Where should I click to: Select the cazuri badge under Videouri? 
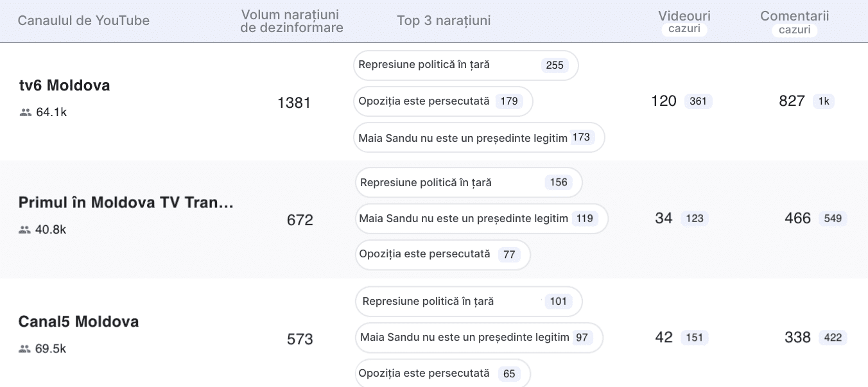tap(684, 30)
